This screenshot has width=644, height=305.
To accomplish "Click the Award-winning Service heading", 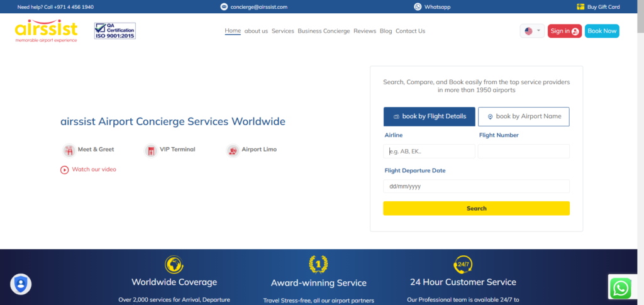I will (x=319, y=283).
